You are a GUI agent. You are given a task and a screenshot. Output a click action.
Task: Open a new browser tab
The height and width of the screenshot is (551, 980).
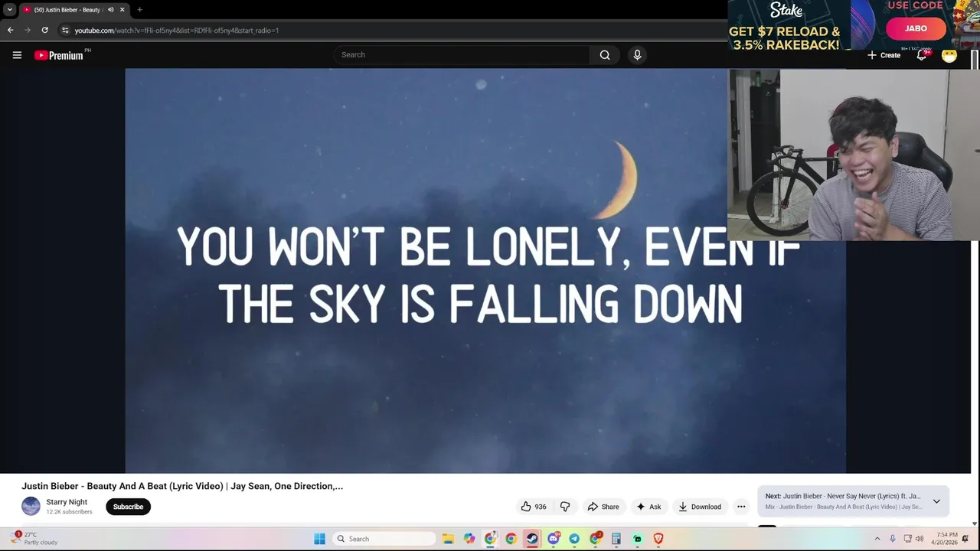click(139, 10)
